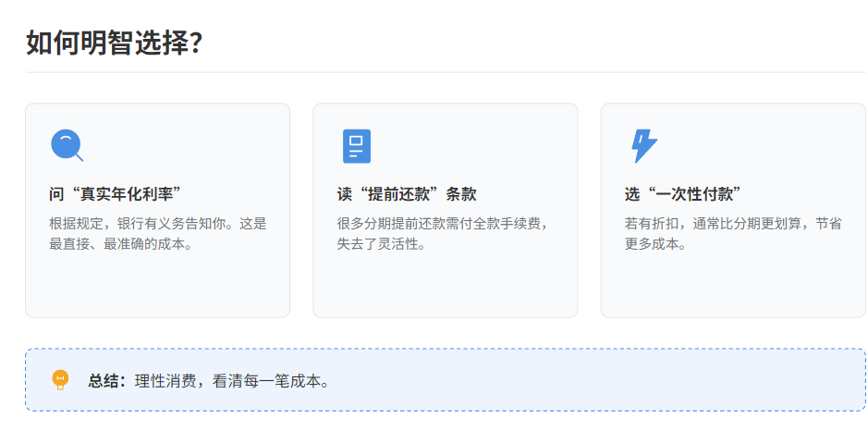This screenshot has height=443, width=868.
Task: Select the card title 问“真实年化利率”
Action: (x=115, y=194)
